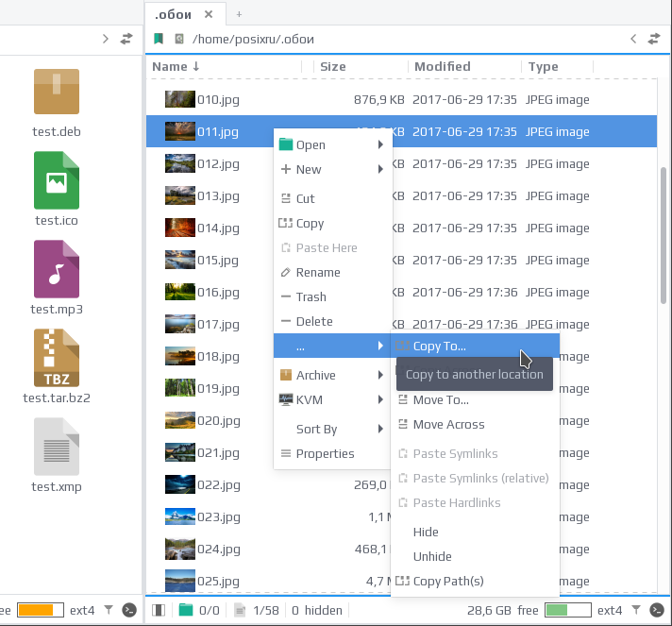672x626 pixels.
Task: Click the bookmark icon in the path bar
Action: [159, 39]
